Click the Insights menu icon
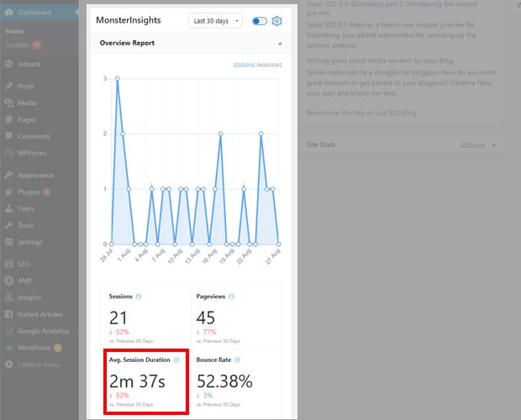The image size is (521, 420). click(x=9, y=297)
